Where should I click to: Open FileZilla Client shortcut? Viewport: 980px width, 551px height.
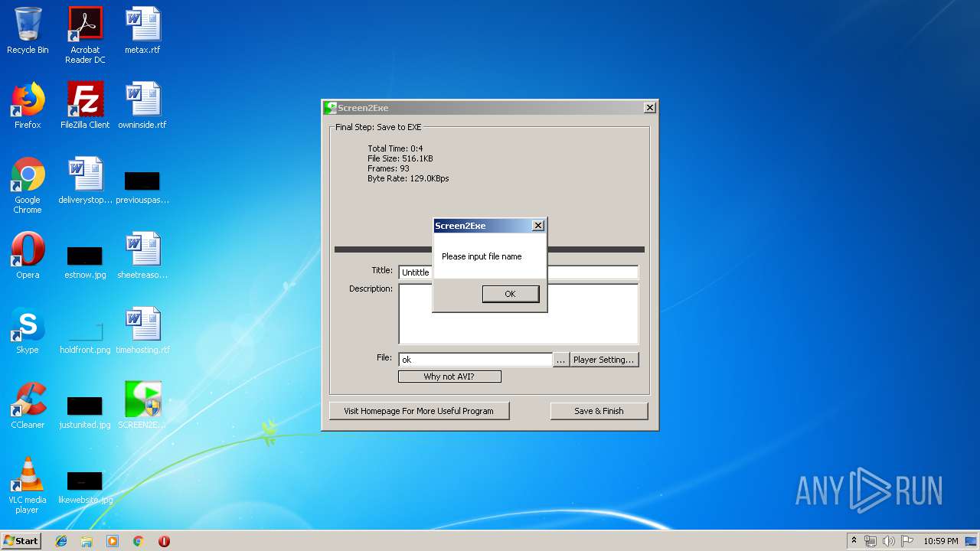[x=85, y=106]
